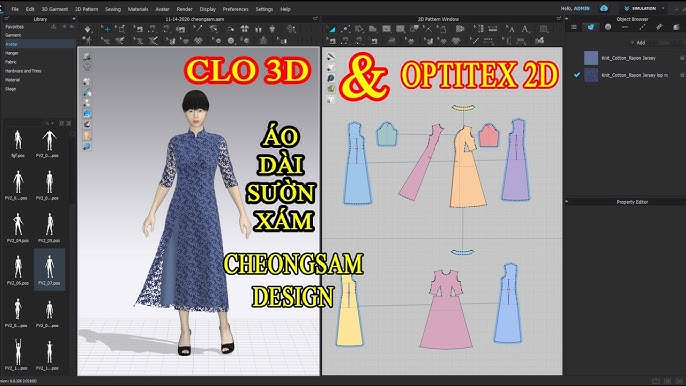Open the 2D Pattern menu

click(x=86, y=9)
